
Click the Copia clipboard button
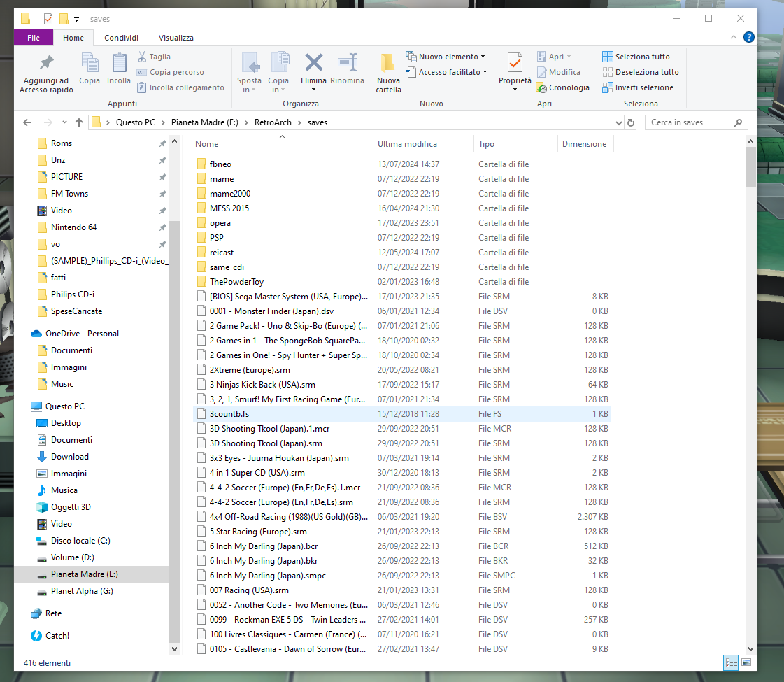pos(90,69)
